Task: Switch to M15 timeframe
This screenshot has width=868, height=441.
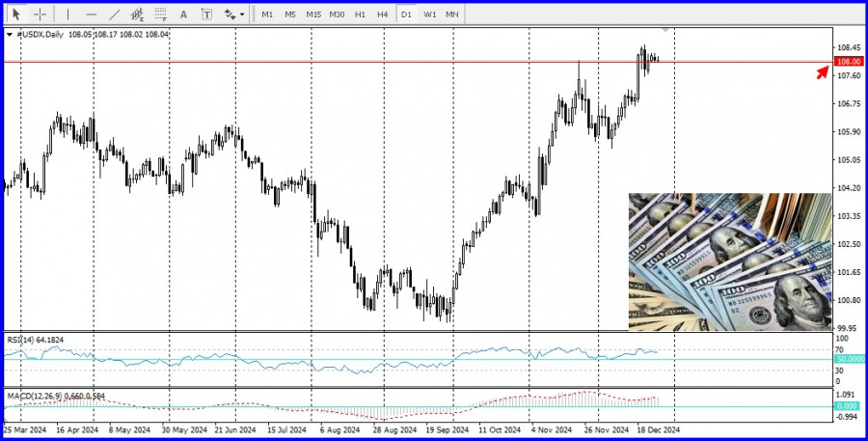Action: [x=313, y=14]
